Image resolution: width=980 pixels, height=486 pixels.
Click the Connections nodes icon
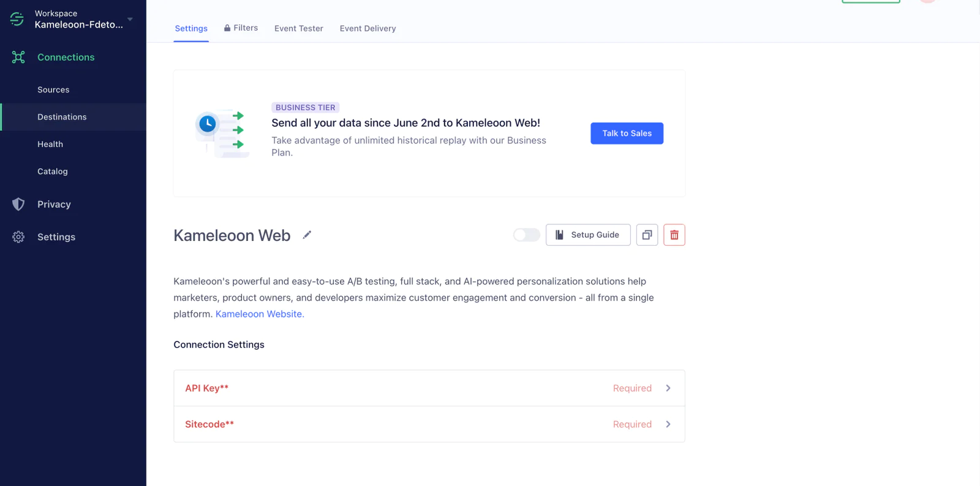coord(18,57)
